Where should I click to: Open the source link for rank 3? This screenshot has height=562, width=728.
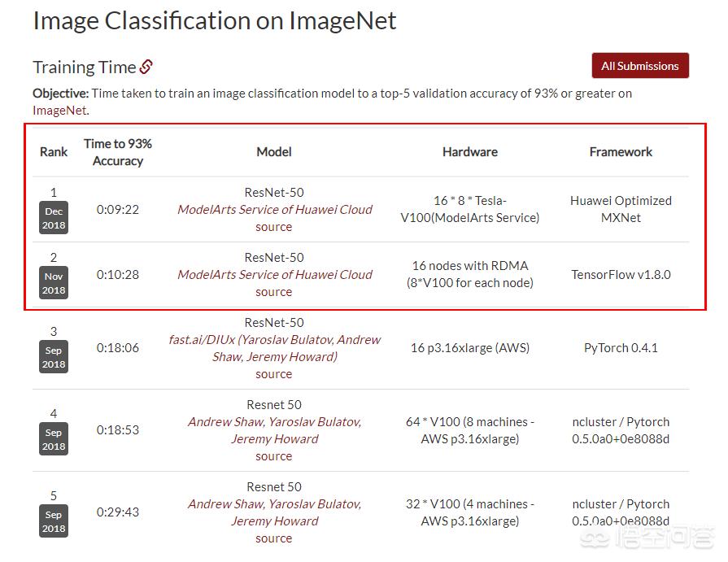point(273,374)
